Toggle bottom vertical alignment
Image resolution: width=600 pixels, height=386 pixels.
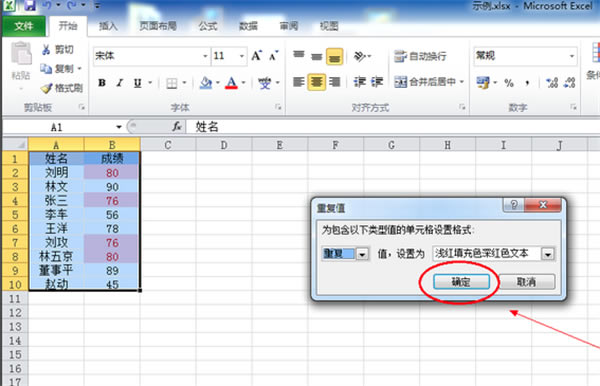coord(334,57)
